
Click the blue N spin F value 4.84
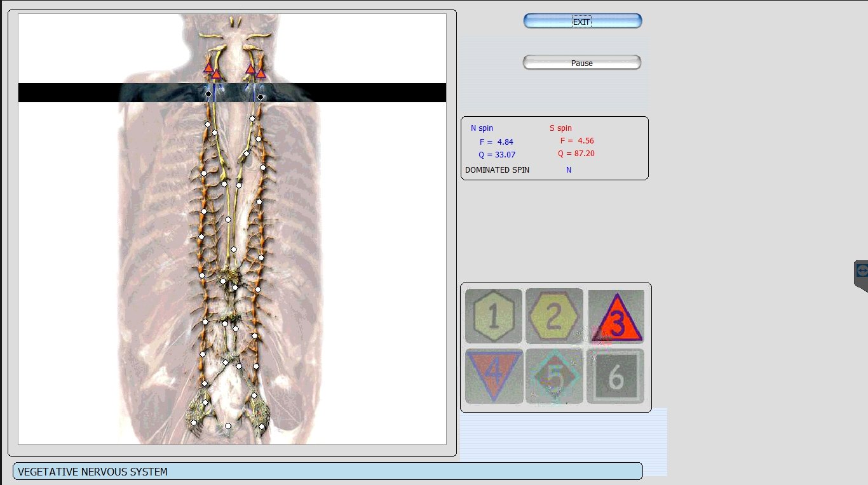point(496,142)
